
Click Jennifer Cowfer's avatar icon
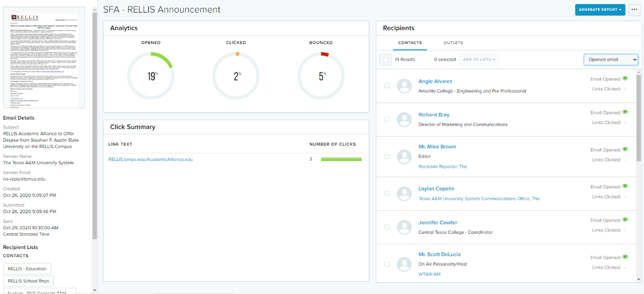click(x=404, y=227)
